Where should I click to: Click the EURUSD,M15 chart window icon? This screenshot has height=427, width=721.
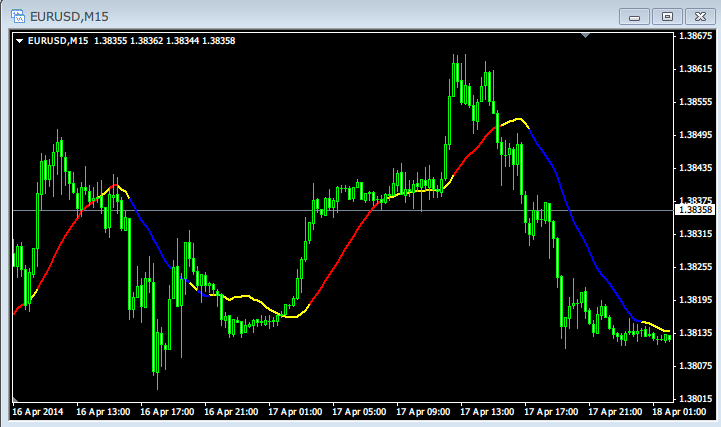(18, 16)
